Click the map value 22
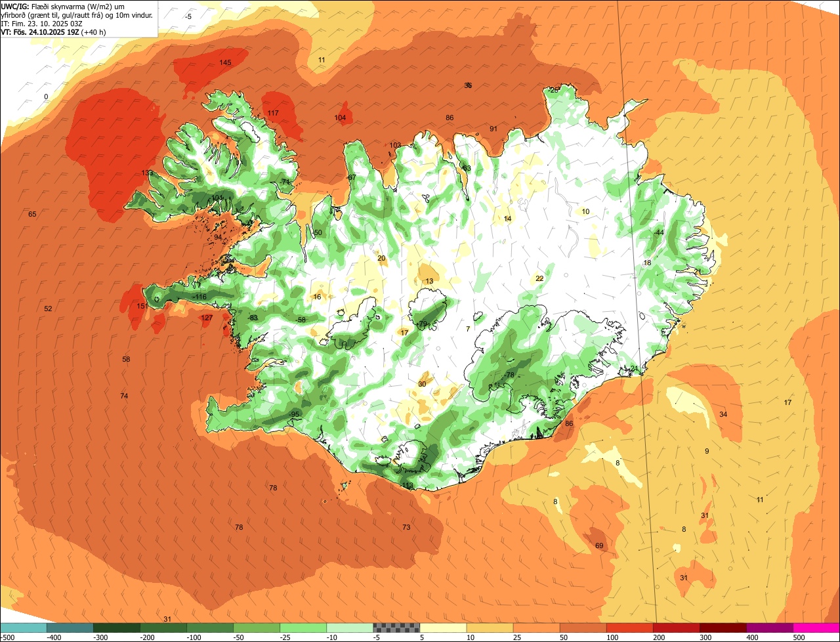This screenshot has width=840, height=642. click(x=539, y=279)
